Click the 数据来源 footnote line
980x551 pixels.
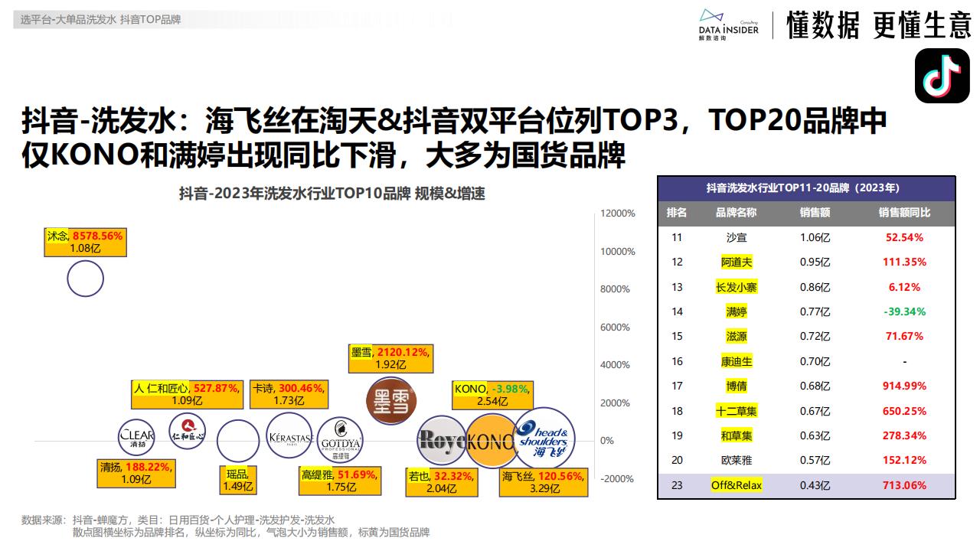(x=178, y=520)
